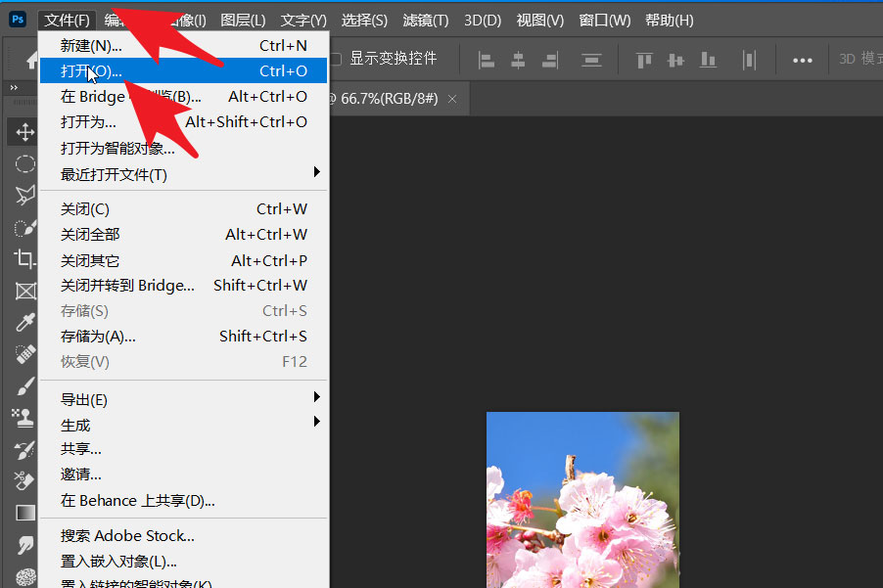Select the Clone Stamp tool
Viewport: 883px width, 588px height.
pyautogui.click(x=24, y=418)
